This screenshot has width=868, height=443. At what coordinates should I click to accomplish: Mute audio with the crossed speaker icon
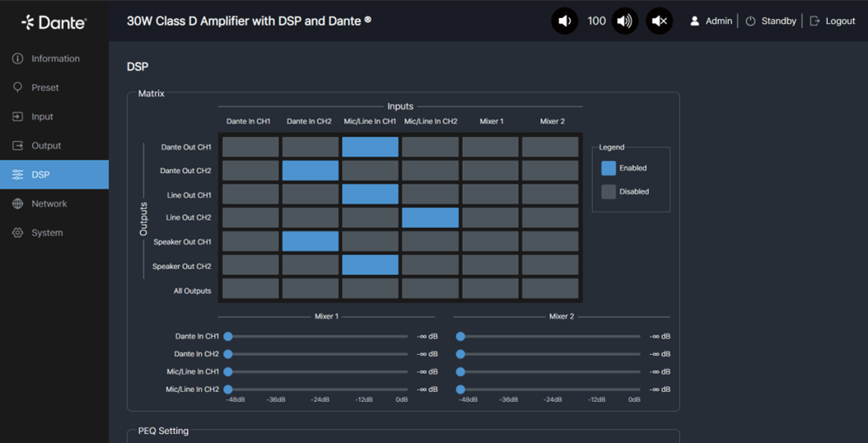[660, 21]
